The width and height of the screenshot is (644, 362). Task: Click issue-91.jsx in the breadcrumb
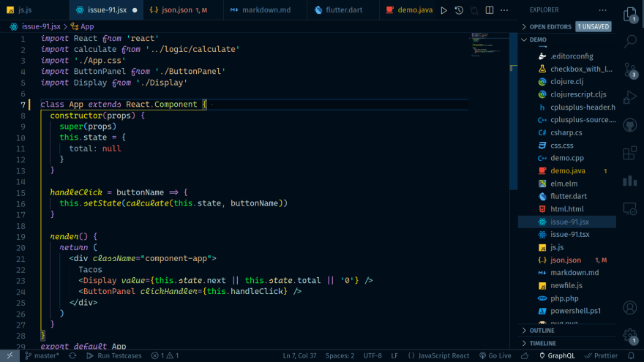pos(41,26)
